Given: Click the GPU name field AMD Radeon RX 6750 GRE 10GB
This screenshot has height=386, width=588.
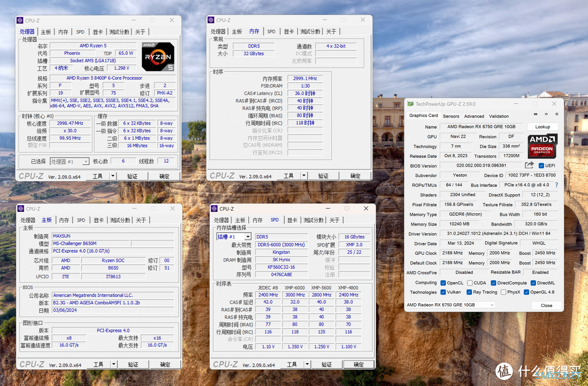Looking at the screenshot, I should pos(481,127).
